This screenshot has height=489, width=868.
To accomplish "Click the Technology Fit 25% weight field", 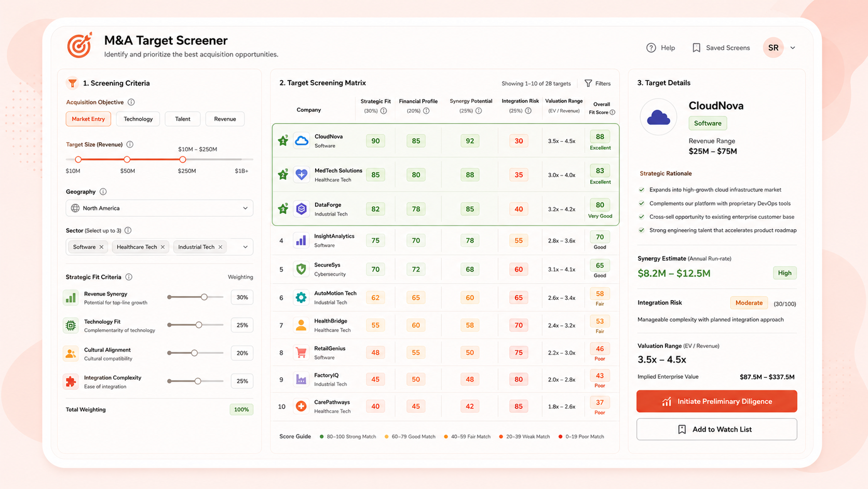I will pyautogui.click(x=242, y=325).
